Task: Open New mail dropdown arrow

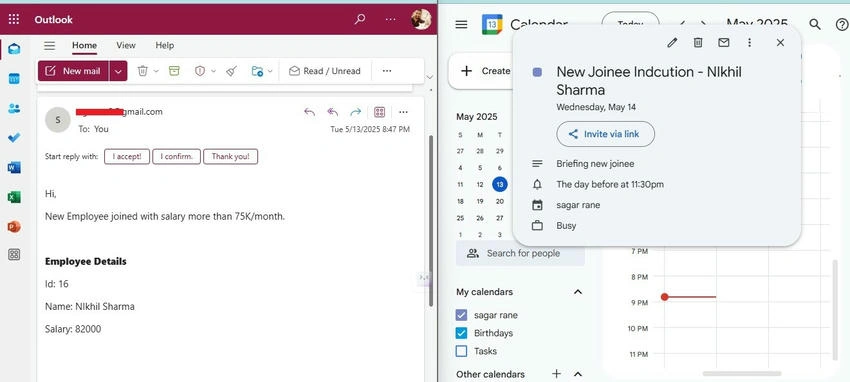Action: click(119, 71)
